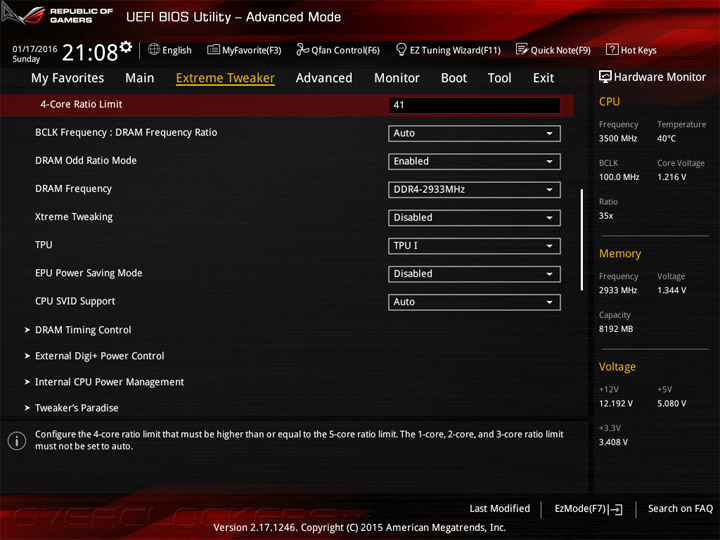Click the DRAM Frequency label
The height and width of the screenshot is (540, 720).
(73, 189)
